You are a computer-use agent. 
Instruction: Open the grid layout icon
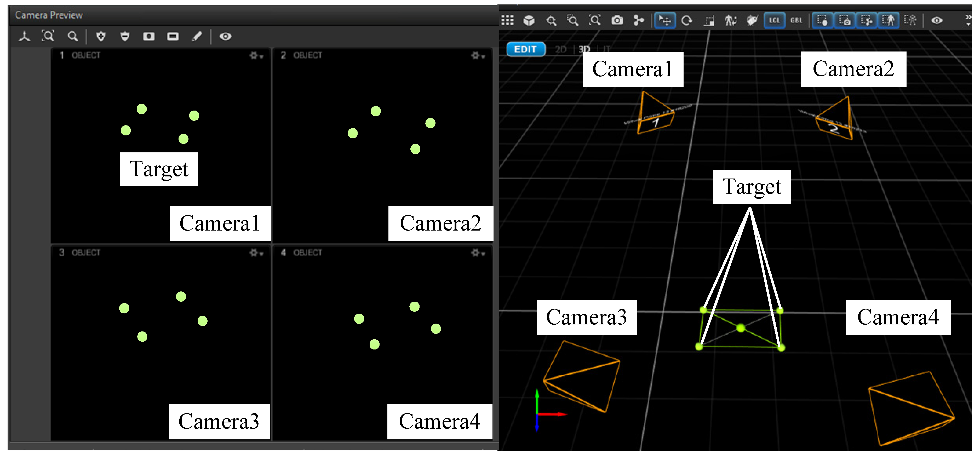tap(507, 20)
